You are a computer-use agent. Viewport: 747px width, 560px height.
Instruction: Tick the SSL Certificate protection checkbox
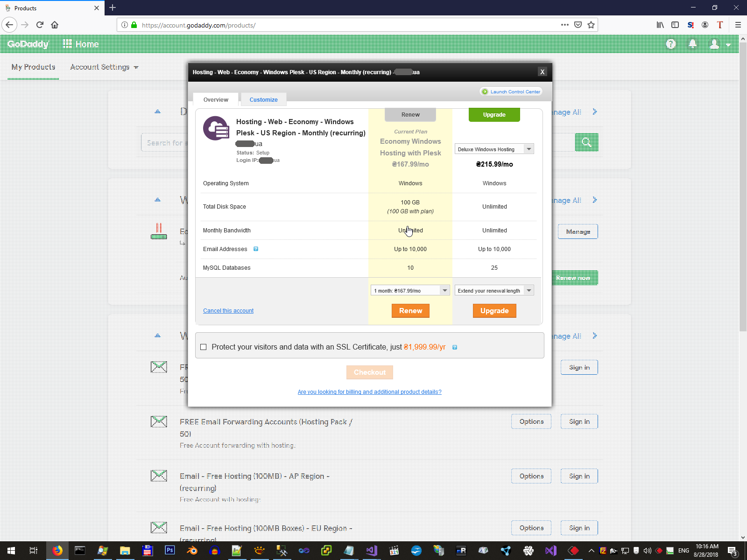[x=203, y=347]
